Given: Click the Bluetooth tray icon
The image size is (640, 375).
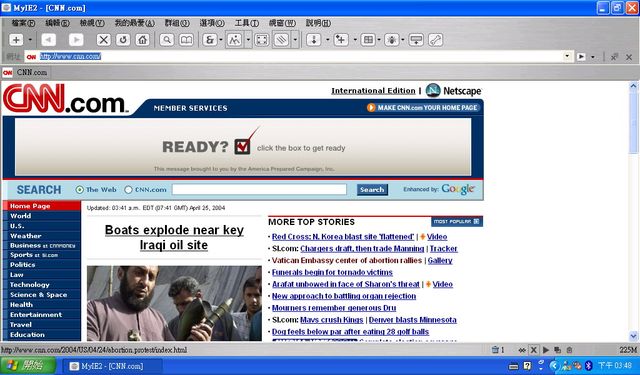Looking at the screenshot, I should pyautogui.click(x=589, y=366).
